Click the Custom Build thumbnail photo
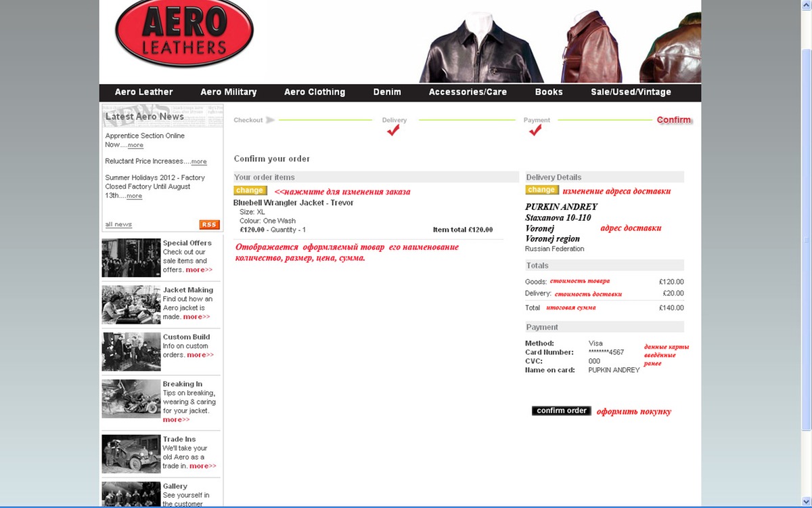 point(131,352)
